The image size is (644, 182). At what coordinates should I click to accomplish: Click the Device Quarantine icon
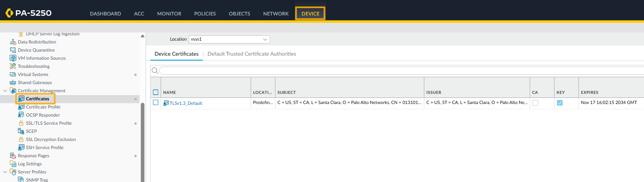point(13,50)
